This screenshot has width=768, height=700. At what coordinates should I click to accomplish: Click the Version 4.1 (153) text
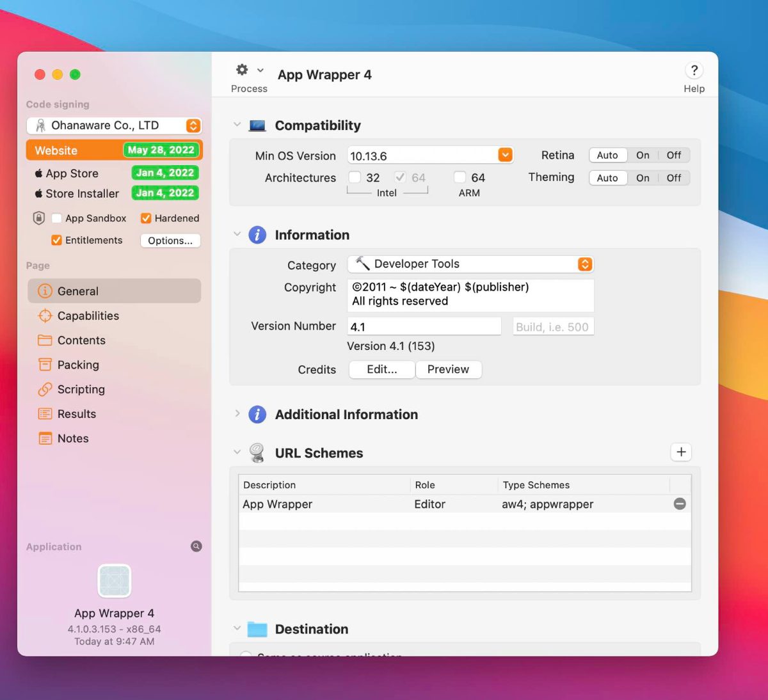click(391, 346)
